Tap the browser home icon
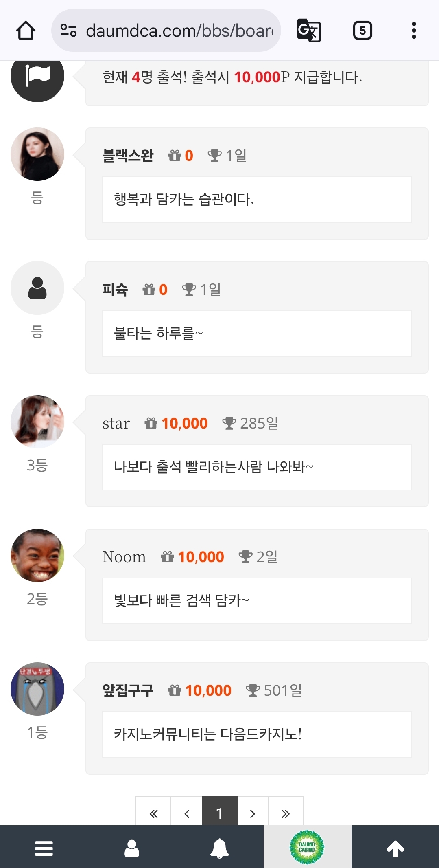Viewport: 439px width, 868px height. click(26, 31)
